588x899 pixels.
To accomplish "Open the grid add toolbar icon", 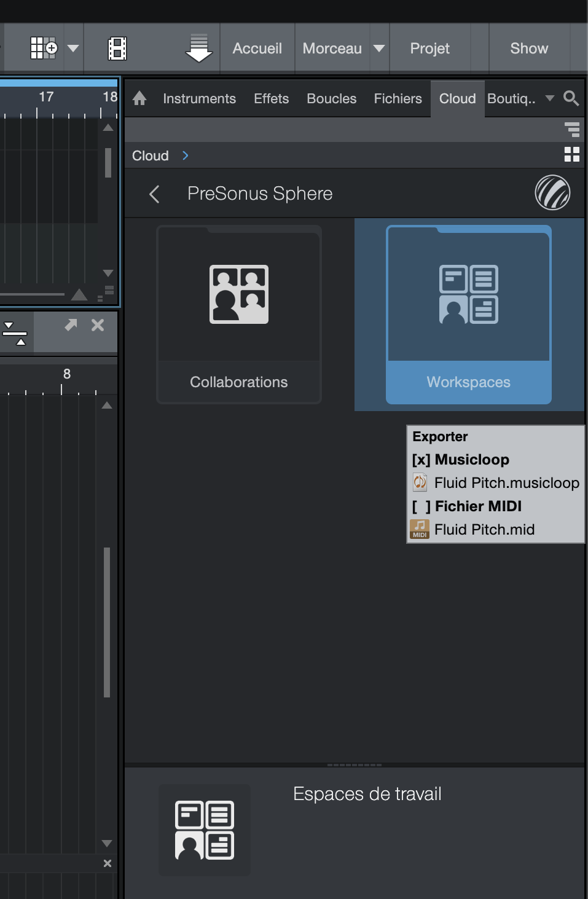I will click(42, 47).
